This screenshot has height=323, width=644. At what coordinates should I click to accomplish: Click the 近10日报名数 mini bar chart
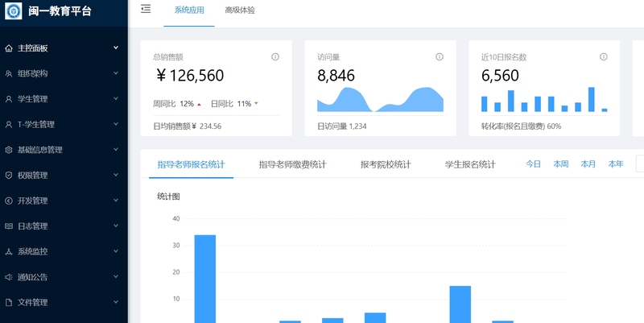[x=544, y=99]
